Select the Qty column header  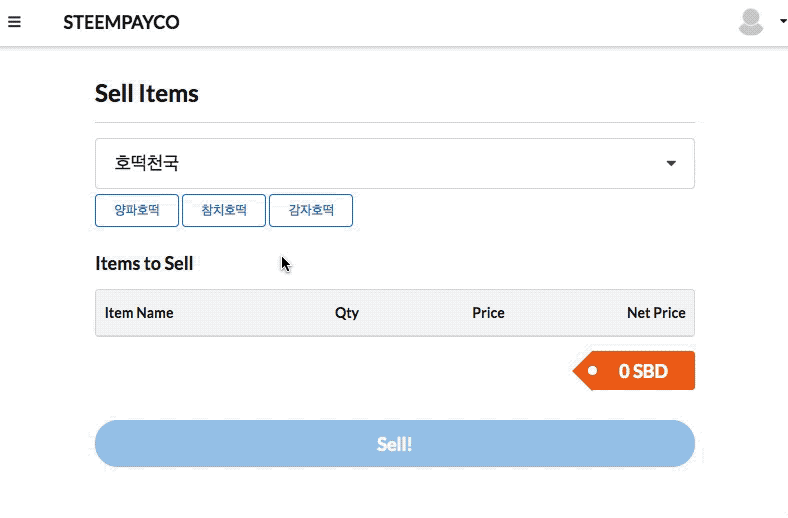(x=347, y=313)
